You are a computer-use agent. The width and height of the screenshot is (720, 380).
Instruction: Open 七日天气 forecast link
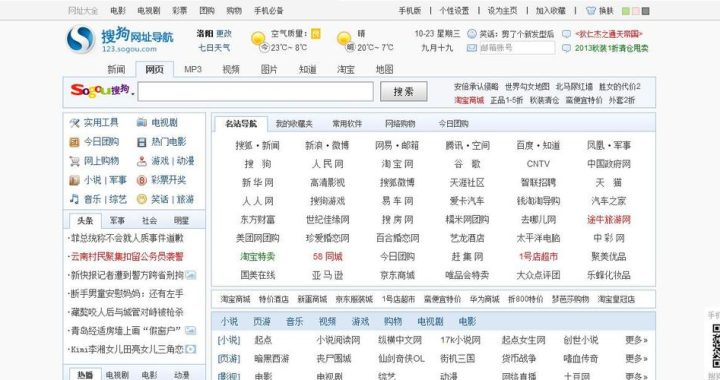coord(214,47)
